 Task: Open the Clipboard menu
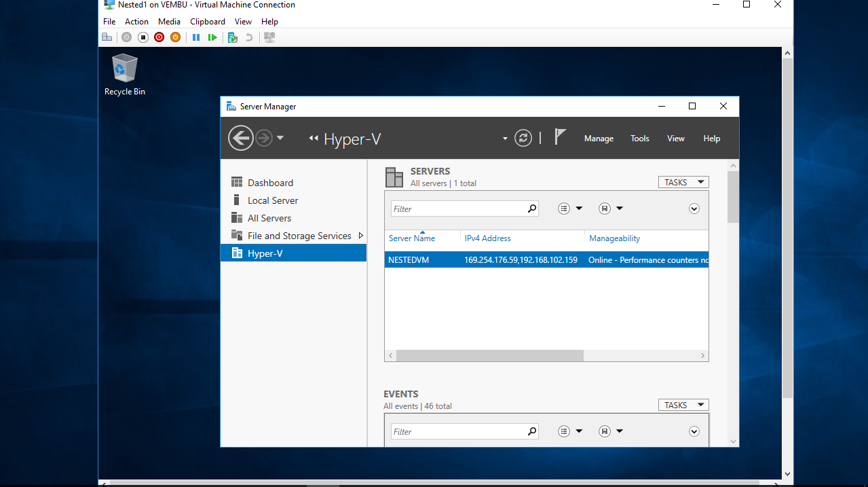pyautogui.click(x=208, y=22)
